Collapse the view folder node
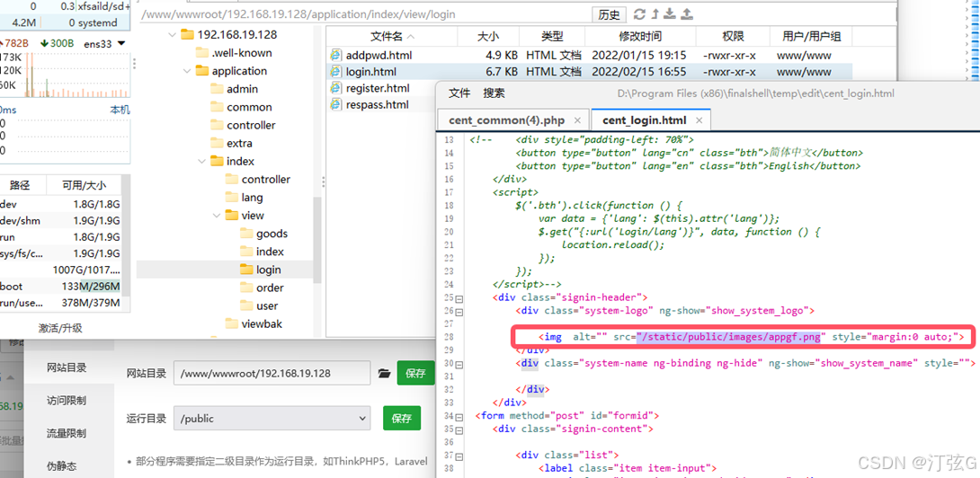Viewport: 980px width, 478px height. (x=217, y=216)
